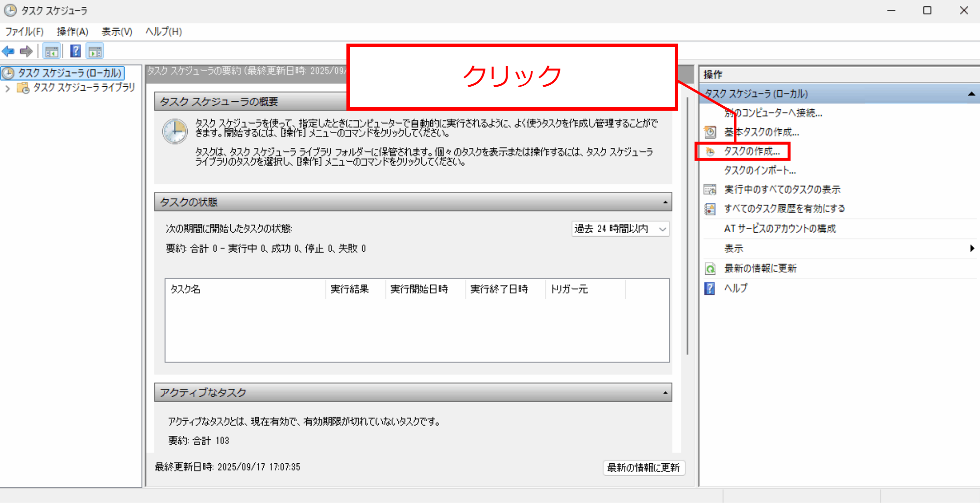The width and height of the screenshot is (980, 503).
Task: Toggle the action pane toolbar icon
Action: [95, 51]
